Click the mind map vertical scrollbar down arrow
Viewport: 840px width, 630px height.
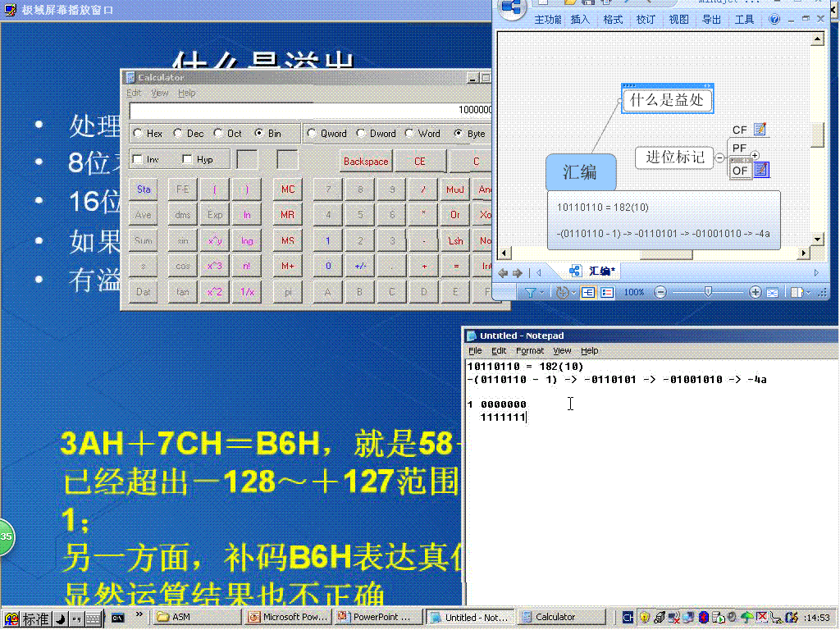(x=817, y=239)
